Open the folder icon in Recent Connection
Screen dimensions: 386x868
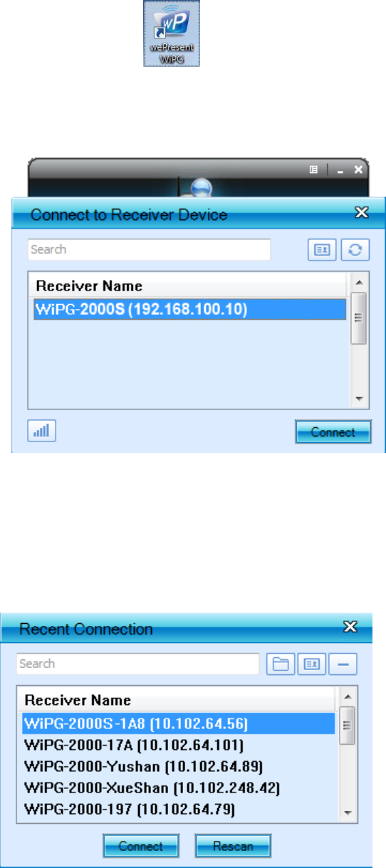pos(281,664)
